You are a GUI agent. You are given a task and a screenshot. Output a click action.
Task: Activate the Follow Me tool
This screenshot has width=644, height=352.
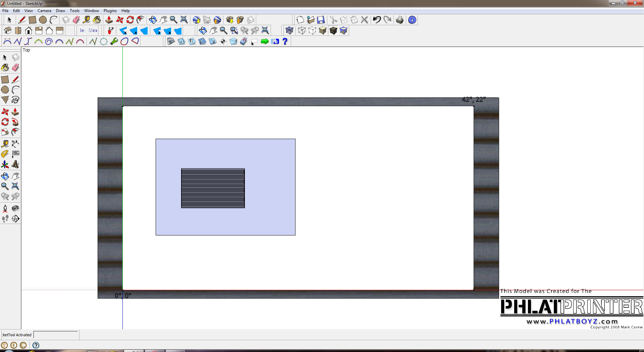[15, 122]
